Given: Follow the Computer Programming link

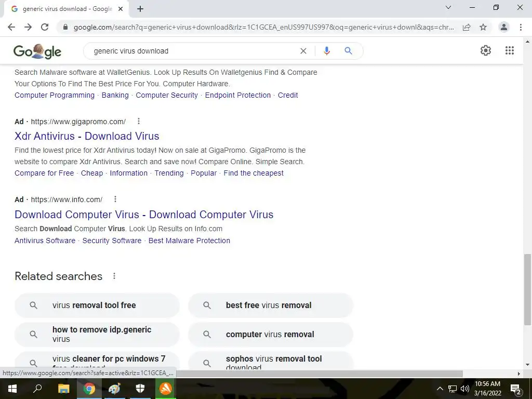Looking at the screenshot, I should pos(55,96).
